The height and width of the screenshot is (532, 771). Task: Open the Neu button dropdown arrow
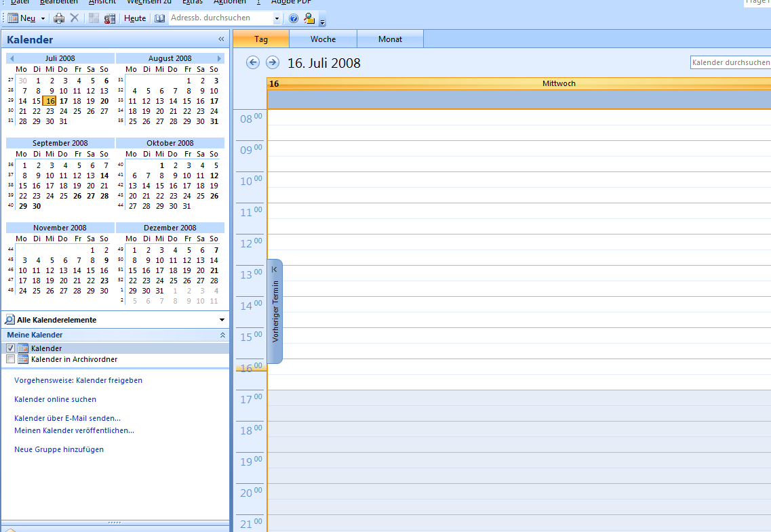(x=43, y=18)
